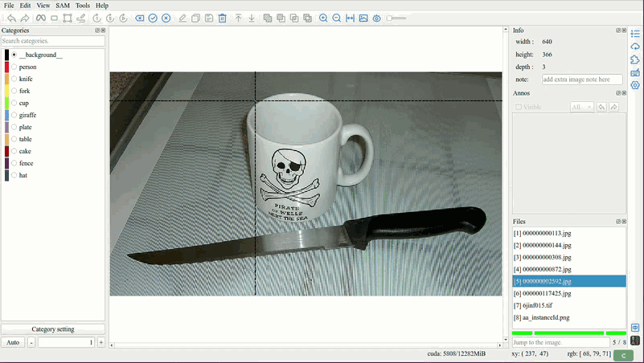Open the list icon in right sidebar
The height and width of the screenshot is (363, 644).
[635, 34]
